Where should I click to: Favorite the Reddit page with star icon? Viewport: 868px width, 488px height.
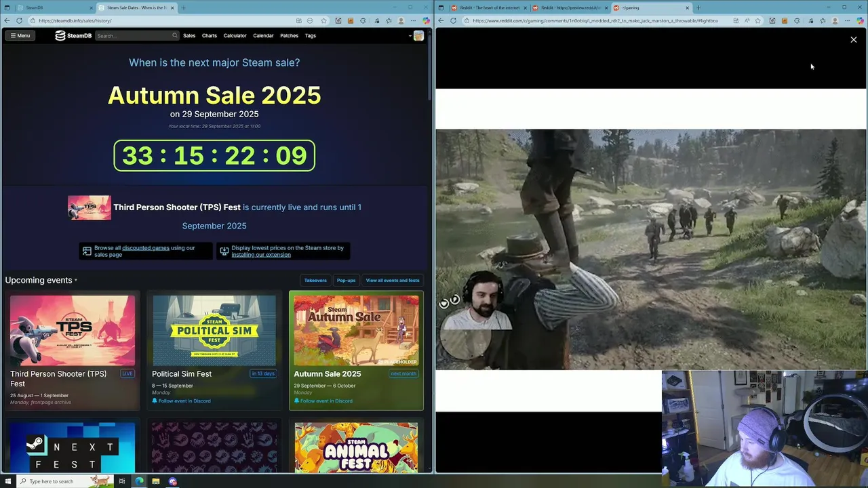(x=758, y=20)
